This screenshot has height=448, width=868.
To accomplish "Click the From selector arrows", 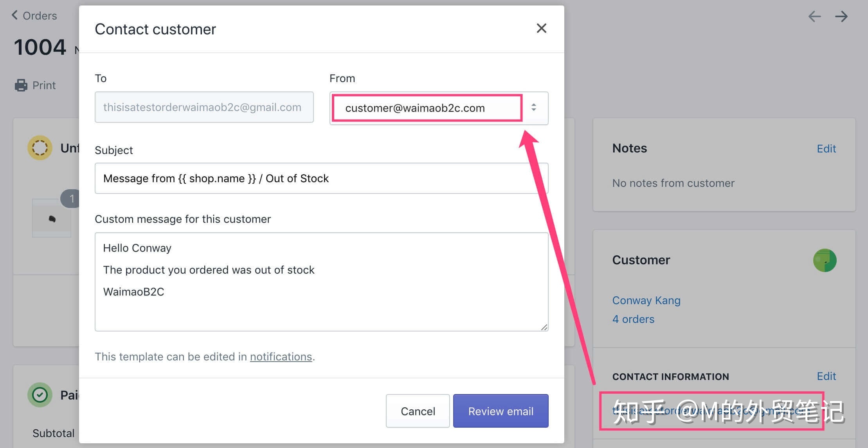I will point(534,108).
